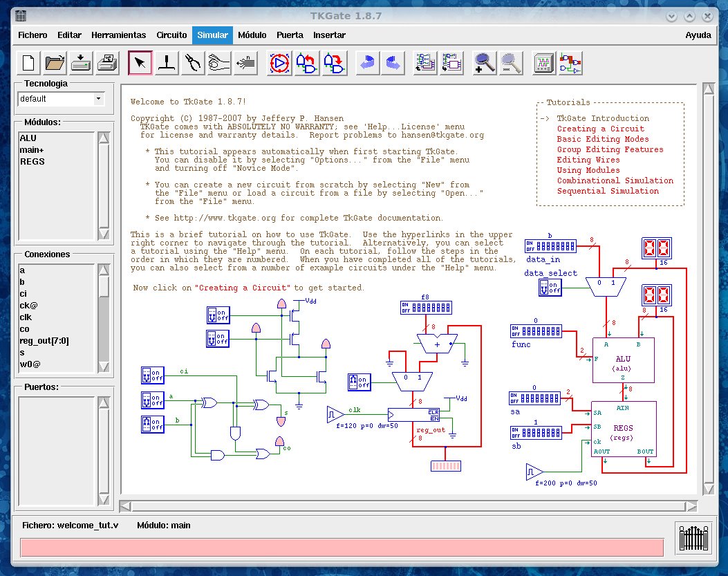
Task: Open the Herramientas menu
Action: [118, 35]
